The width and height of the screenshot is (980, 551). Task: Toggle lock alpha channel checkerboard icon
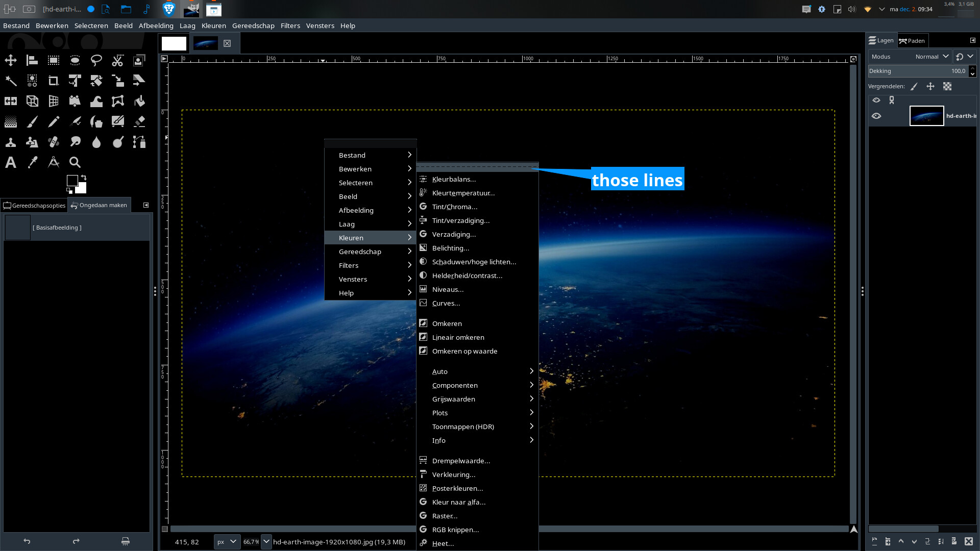point(947,86)
